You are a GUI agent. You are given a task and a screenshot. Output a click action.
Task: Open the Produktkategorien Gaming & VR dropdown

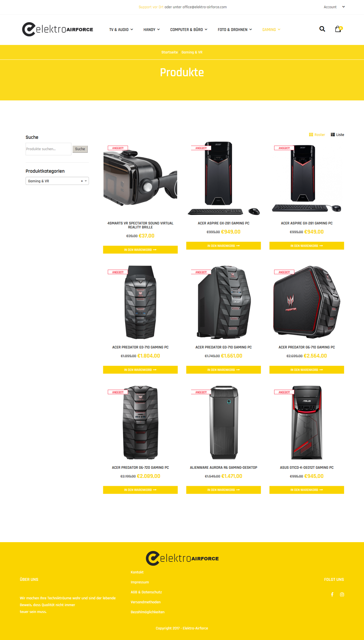(57, 181)
